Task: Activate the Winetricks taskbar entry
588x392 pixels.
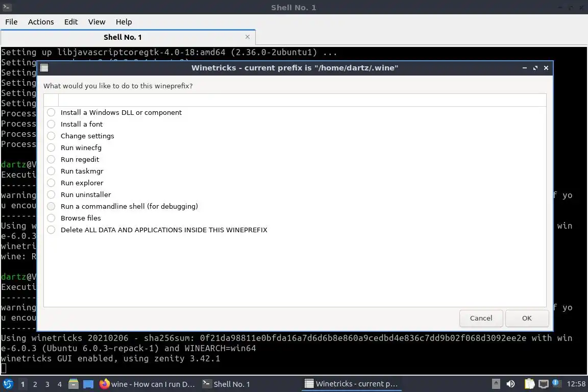Action: click(x=351, y=384)
